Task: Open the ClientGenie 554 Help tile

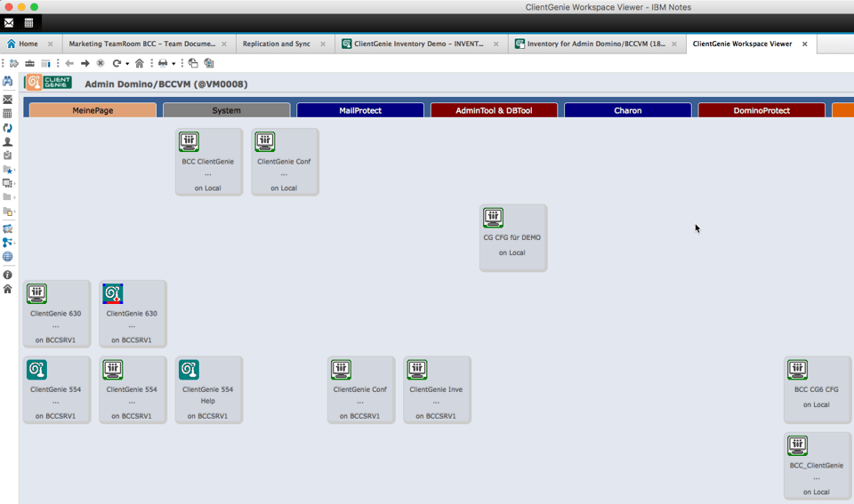Action: pyautogui.click(x=208, y=389)
